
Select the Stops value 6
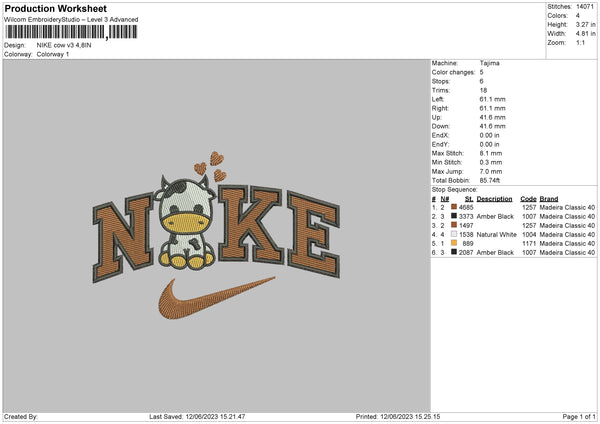[x=481, y=81]
